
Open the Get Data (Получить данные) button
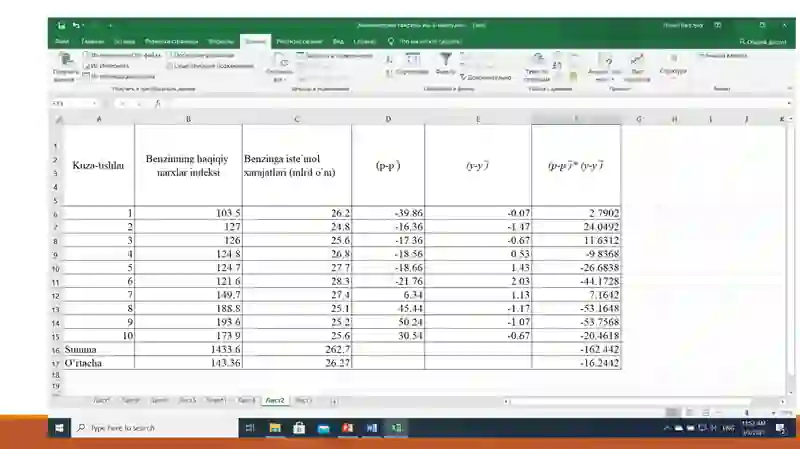(65, 66)
